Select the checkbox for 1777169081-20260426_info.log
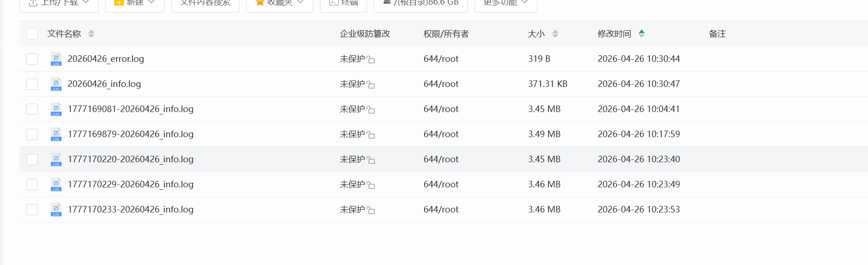Viewport: 868px width, 265px height. click(x=32, y=109)
